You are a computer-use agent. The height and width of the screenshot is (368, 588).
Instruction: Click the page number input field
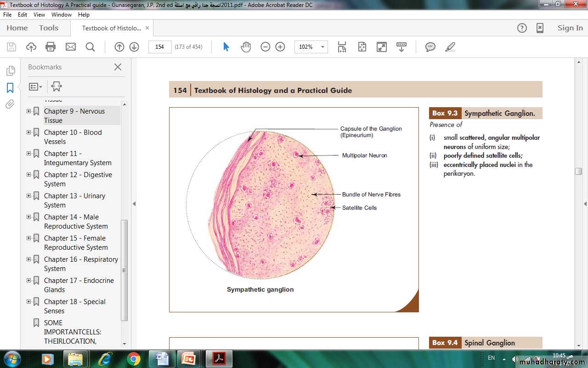coord(160,47)
